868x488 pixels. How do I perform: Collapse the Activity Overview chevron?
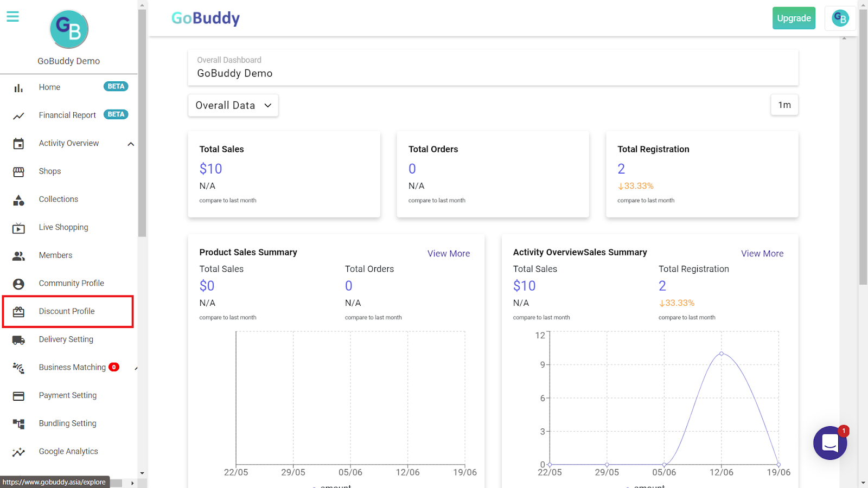[x=131, y=144]
